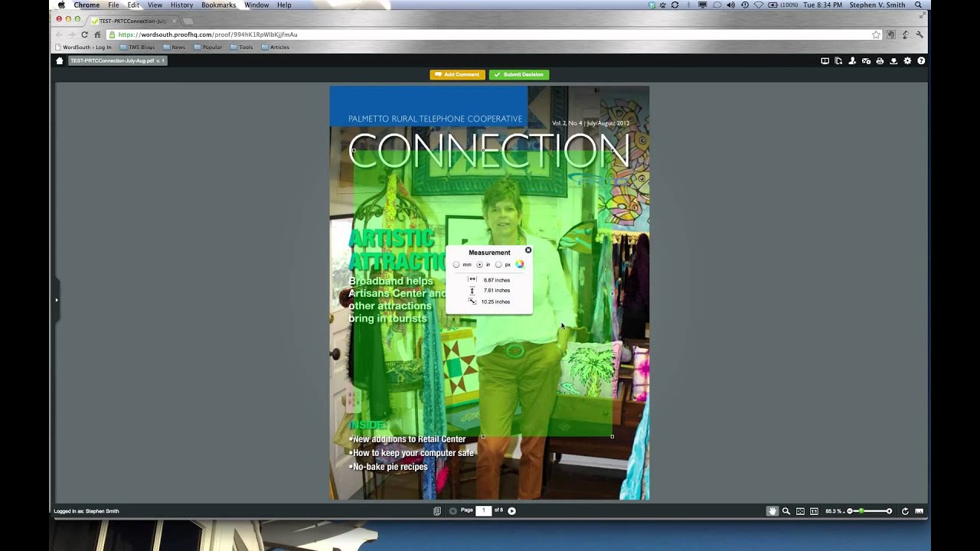Set zoom to actual size 1:1

click(814, 511)
